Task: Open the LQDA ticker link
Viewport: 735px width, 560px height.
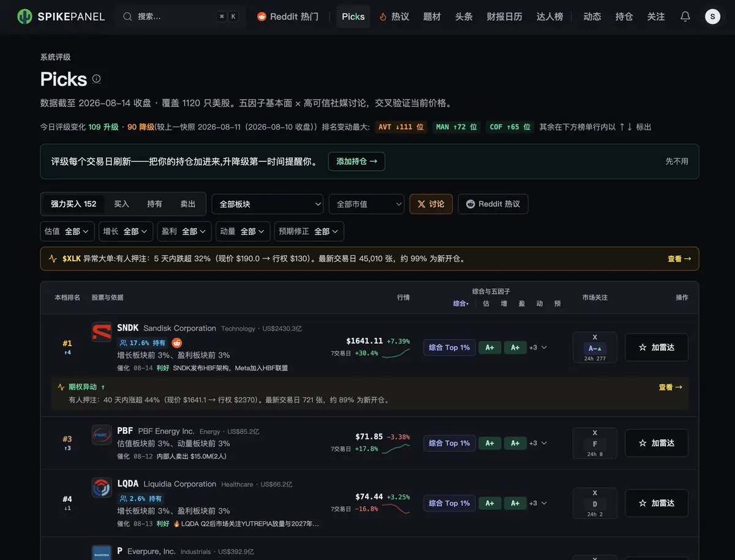Action: tap(128, 483)
